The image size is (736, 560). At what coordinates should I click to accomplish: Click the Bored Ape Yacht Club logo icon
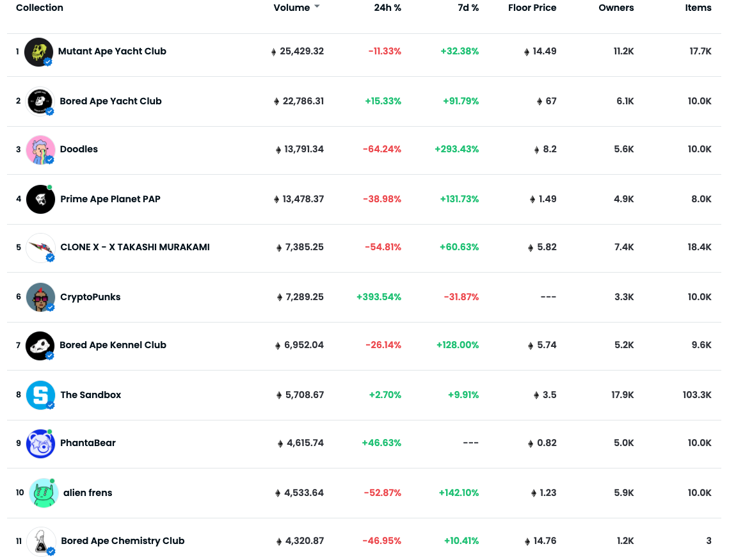pos(40,101)
